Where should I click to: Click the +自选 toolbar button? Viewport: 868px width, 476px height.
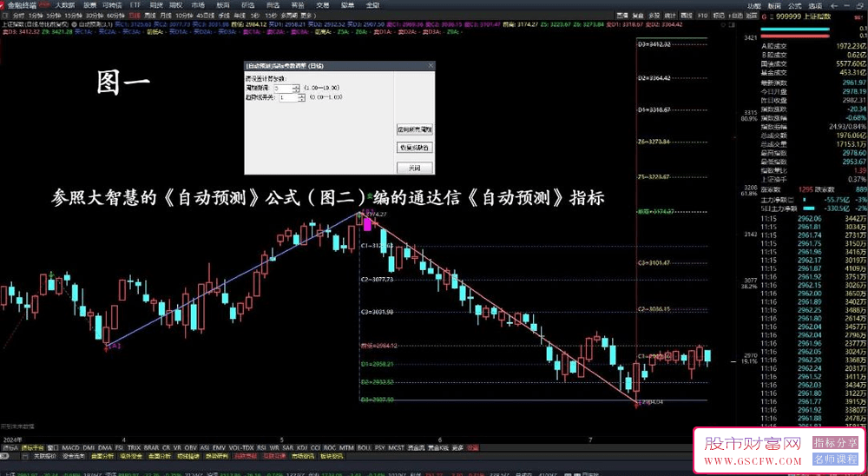(x=735, y=16)
